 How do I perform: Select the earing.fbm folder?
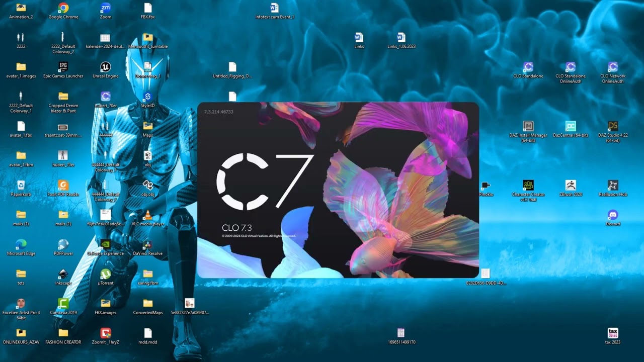(x=147, y=274)
